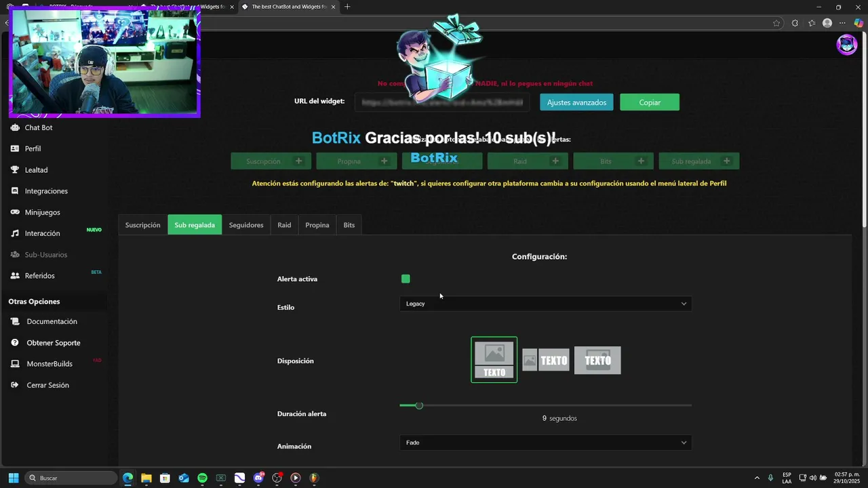Test the Sub regalada alert button

(699, 161)
